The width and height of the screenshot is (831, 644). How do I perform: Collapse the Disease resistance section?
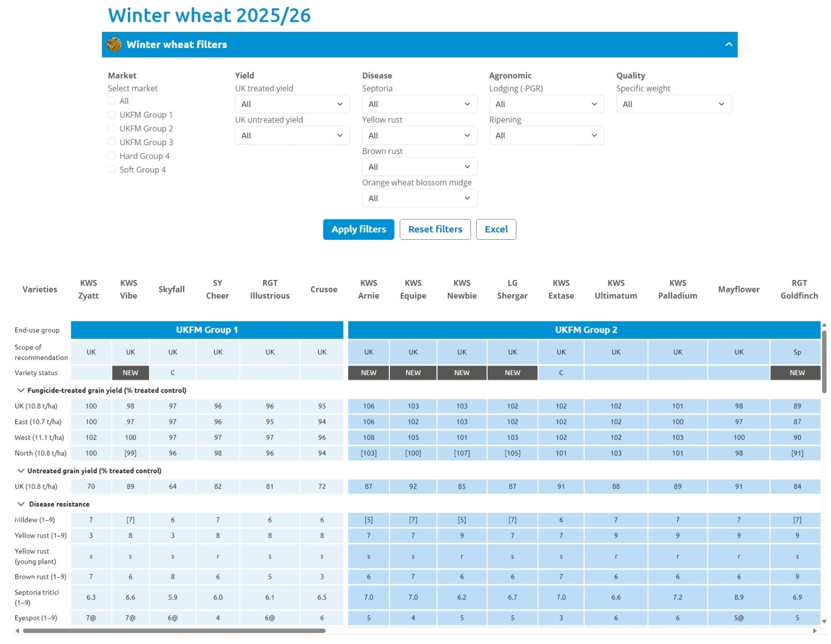tap(21, 504)
